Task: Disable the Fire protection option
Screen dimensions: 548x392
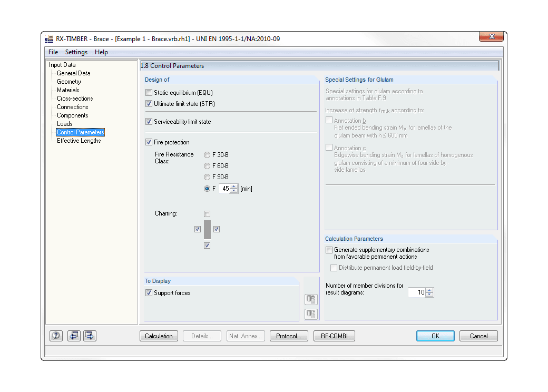Action: (x=149, y=142)
